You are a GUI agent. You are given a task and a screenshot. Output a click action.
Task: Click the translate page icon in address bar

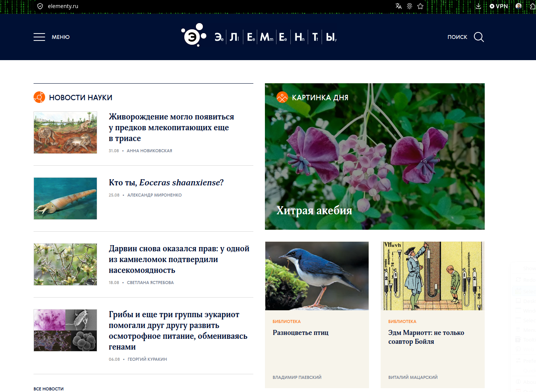click(399, 6)
